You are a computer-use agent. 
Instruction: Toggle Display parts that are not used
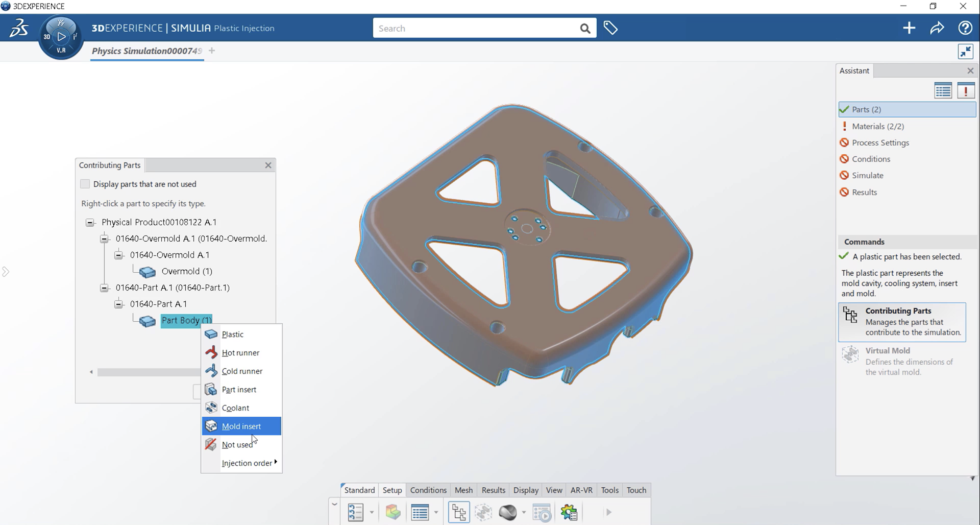[x=85, y=184]
